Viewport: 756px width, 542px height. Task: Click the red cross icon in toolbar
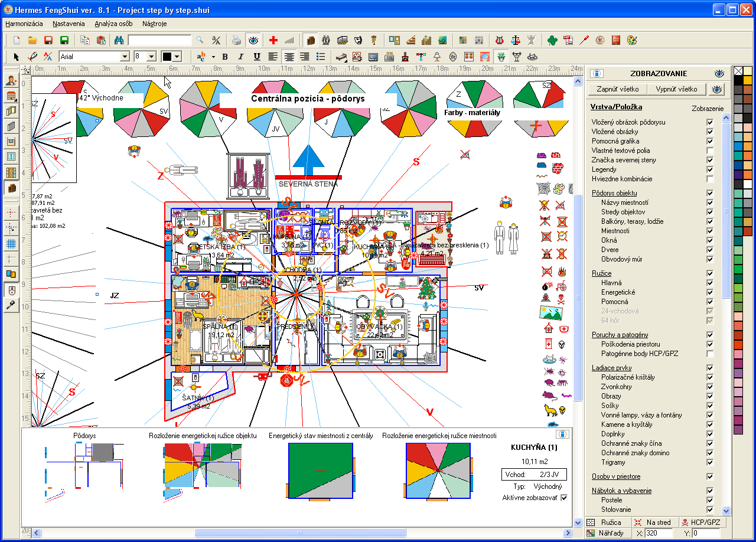point(273,40)
